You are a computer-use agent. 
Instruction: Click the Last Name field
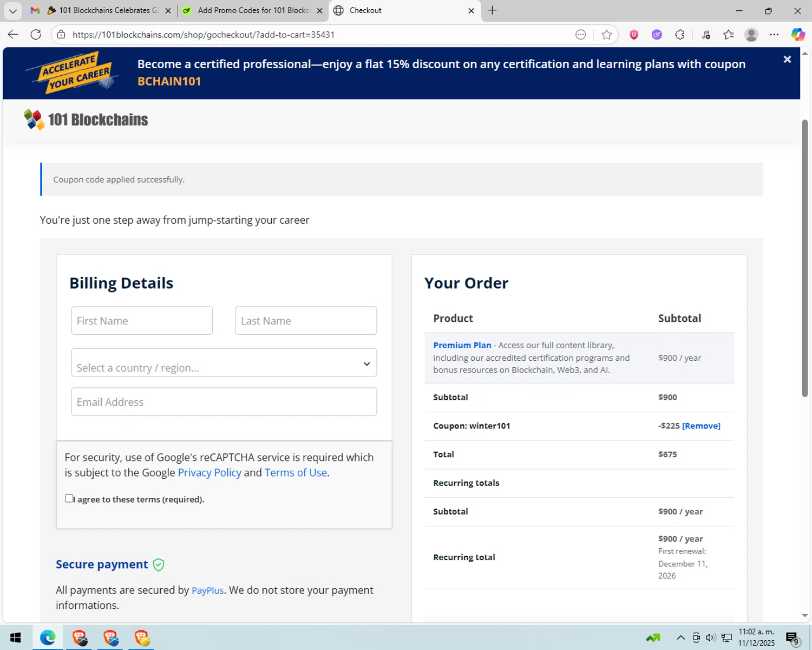tap(306, 321)
